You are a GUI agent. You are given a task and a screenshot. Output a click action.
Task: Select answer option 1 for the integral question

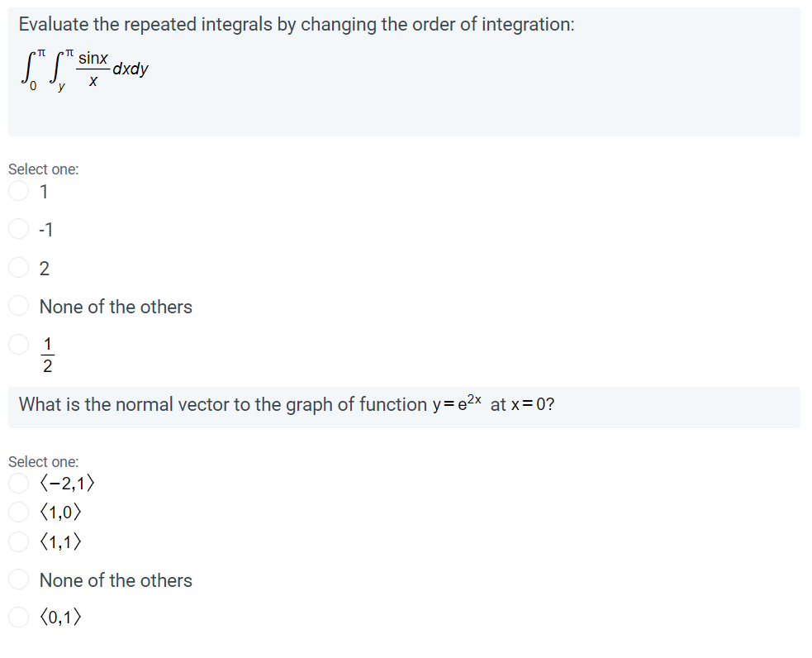click(18, 191)
